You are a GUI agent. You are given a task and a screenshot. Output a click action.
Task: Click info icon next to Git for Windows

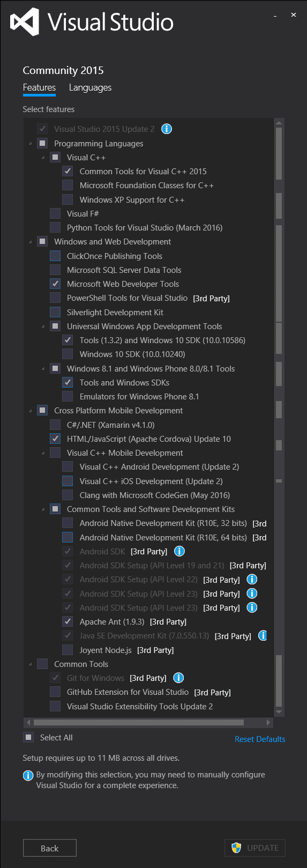pos(179,678)
